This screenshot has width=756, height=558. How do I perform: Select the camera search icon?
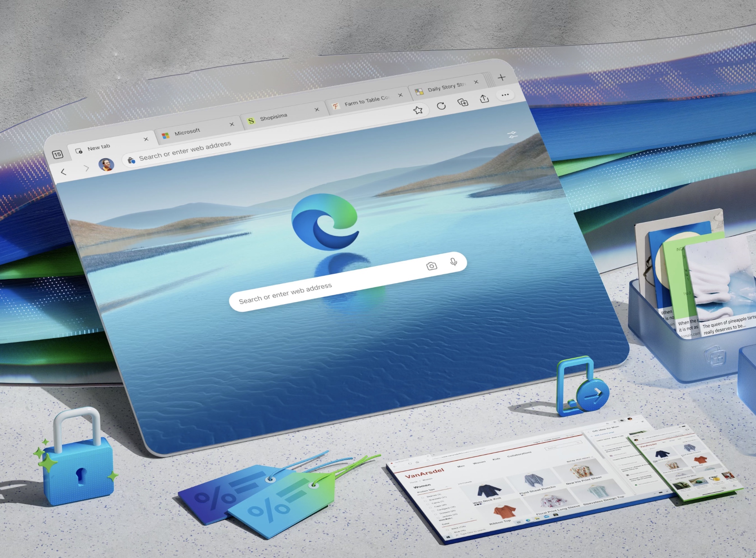(x=432, y=266)
